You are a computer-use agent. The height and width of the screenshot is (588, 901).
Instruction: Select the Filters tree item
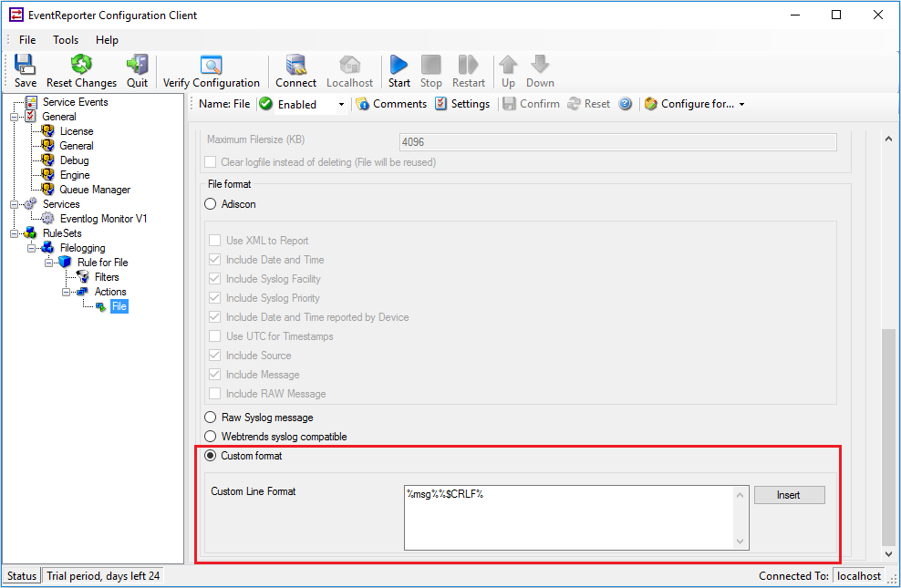(107, 277)
